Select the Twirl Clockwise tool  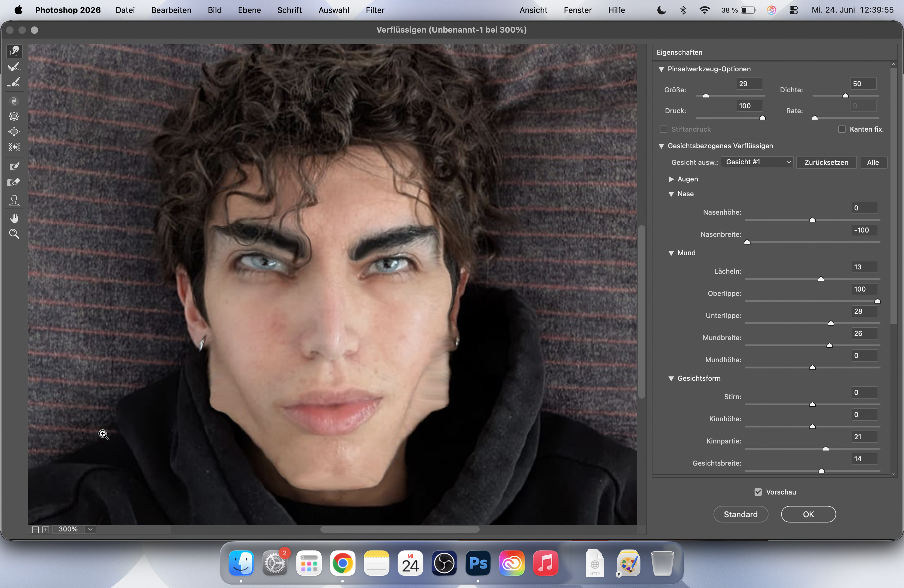(14, 101)
